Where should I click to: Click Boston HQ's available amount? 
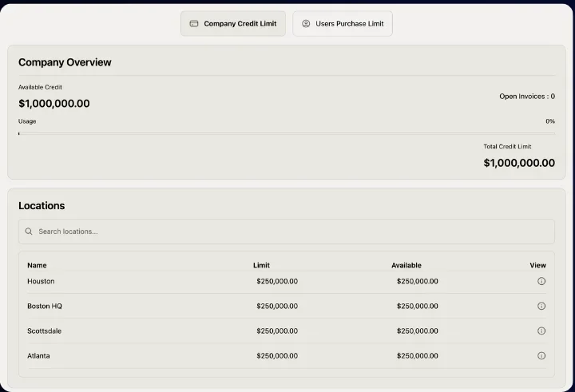point(417,306)
